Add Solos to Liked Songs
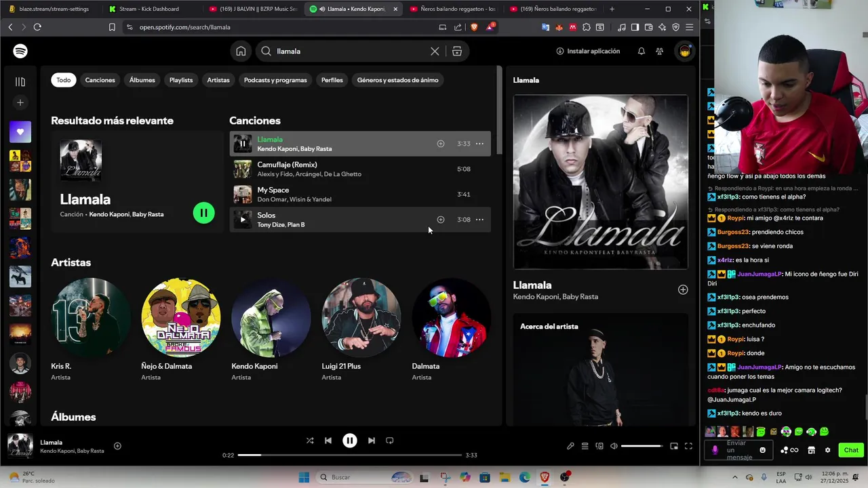The height and width of the screenshot is (488, 868). point(440,220)
